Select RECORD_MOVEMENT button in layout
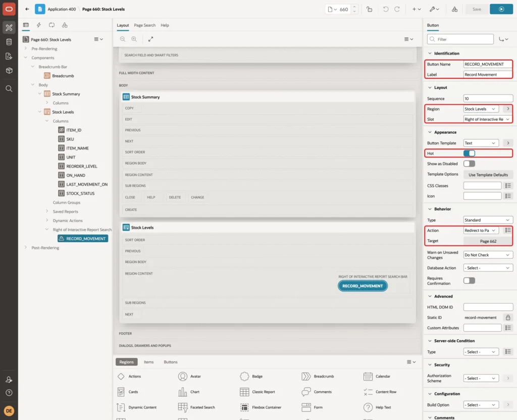 click(x=363, y=286)
